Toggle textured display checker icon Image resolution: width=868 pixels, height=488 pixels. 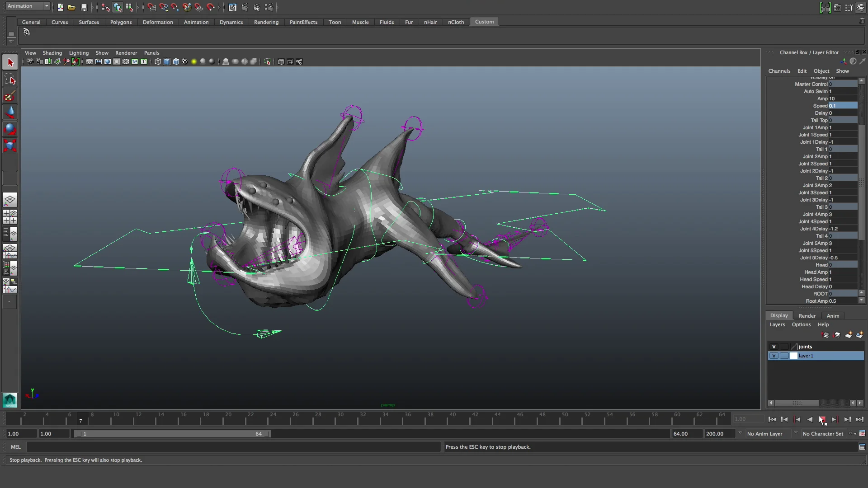point(185,61)
